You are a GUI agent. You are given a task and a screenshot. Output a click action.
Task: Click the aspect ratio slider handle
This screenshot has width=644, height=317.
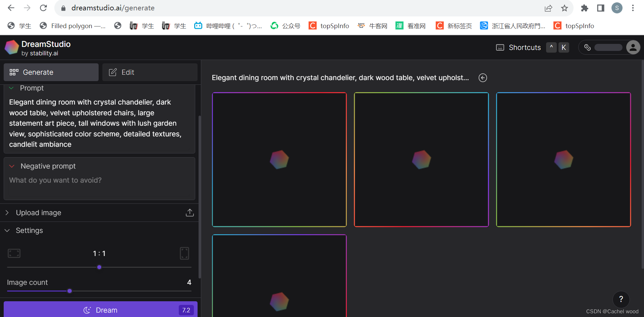[x=99, y=267]
